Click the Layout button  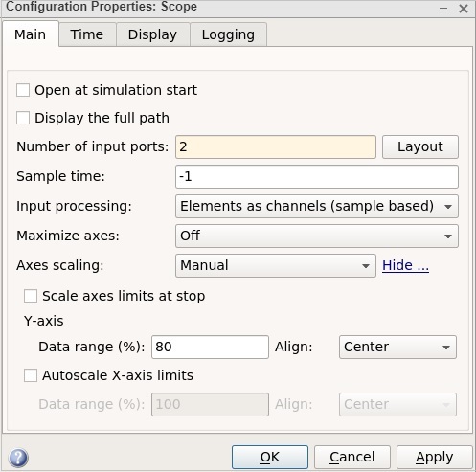click(x=420, y=146)
